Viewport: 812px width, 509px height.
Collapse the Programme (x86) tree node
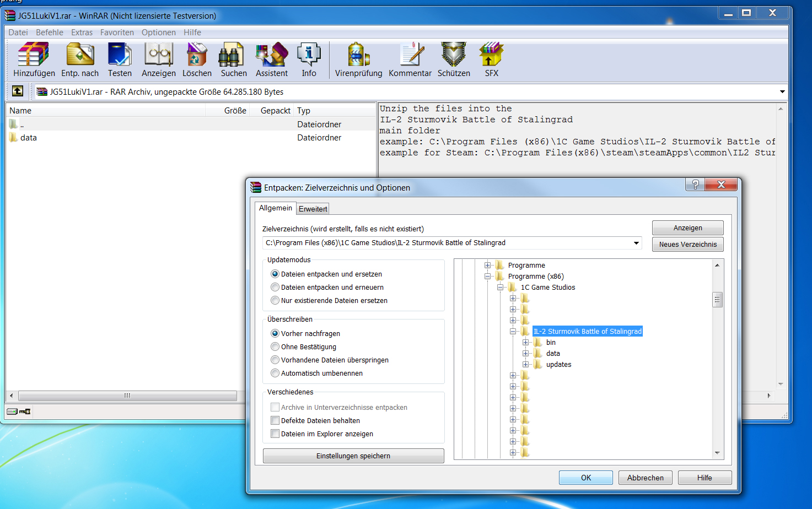(x=487, y=276)
